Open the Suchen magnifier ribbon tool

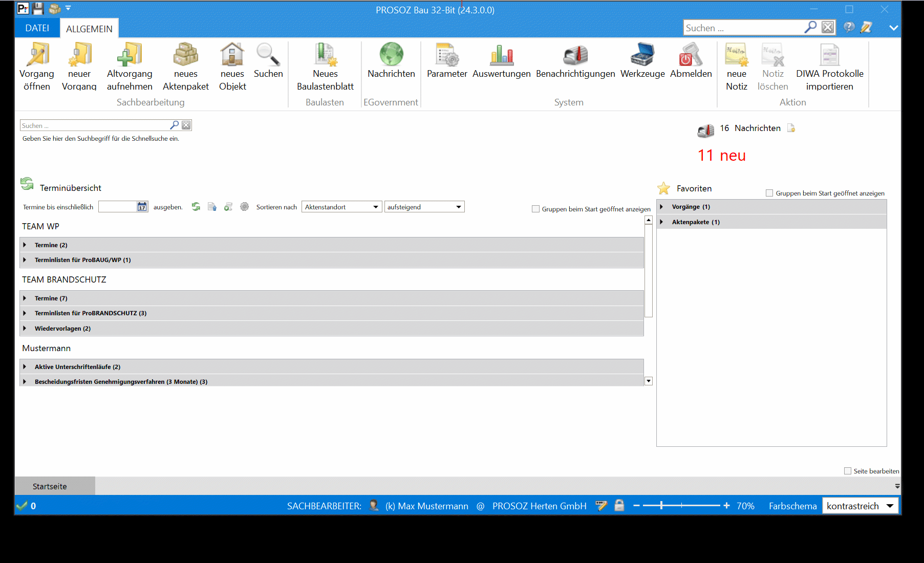point(268,61)
